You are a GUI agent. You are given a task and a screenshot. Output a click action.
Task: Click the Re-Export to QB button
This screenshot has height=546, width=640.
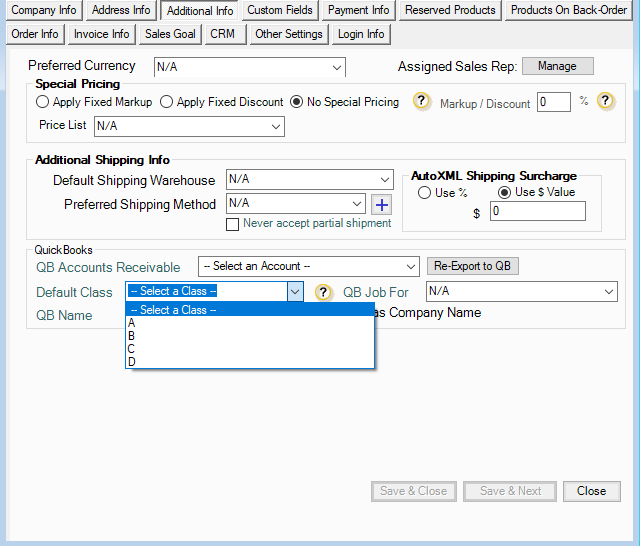tap(474, 266)
